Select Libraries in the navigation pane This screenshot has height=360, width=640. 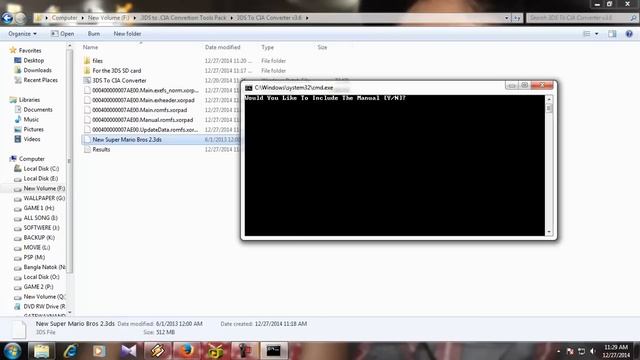point(29,100)
